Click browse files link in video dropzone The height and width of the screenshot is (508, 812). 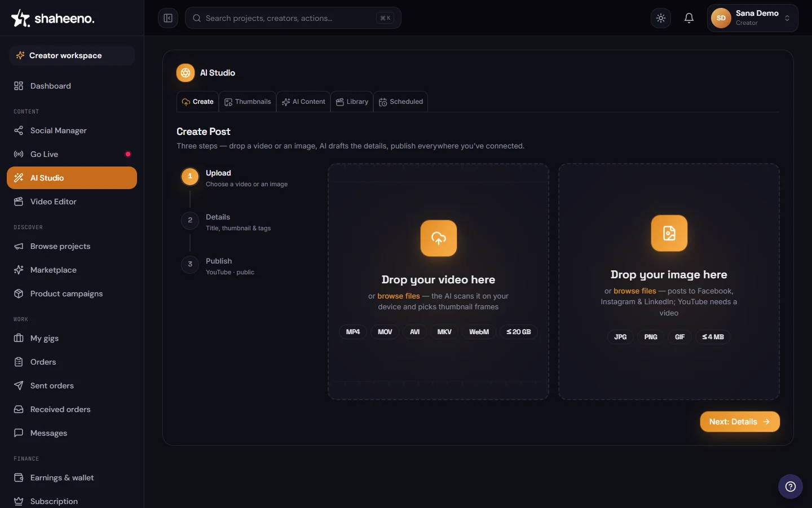point(399,296)
